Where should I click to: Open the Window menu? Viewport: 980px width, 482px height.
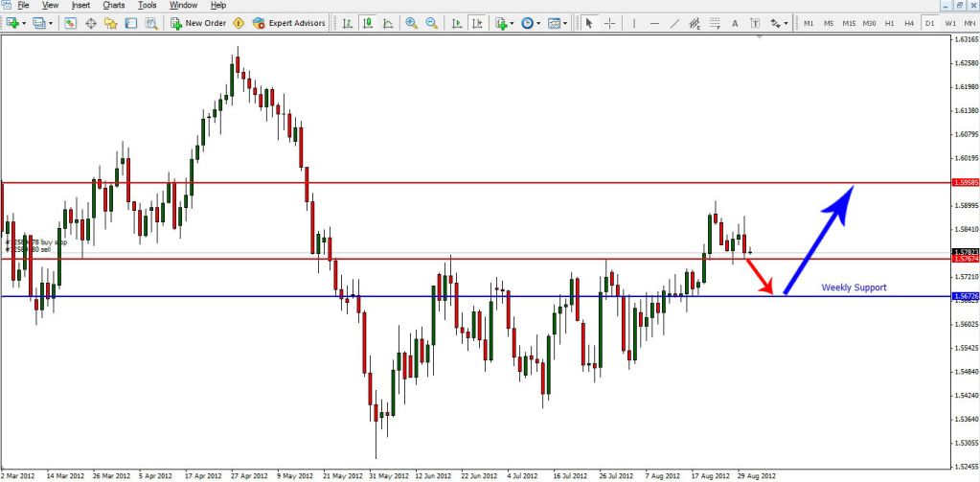[x=184, y=5]
